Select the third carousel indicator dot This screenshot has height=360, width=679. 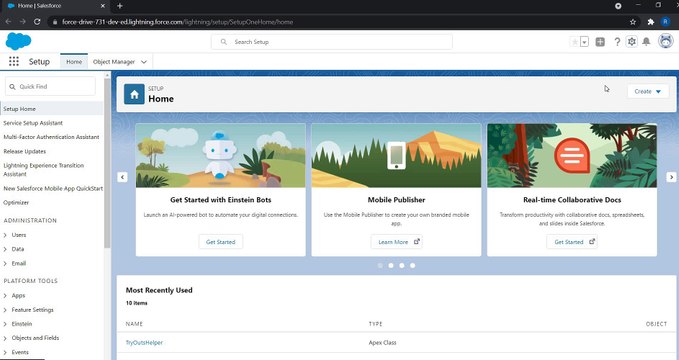[402, 266]
